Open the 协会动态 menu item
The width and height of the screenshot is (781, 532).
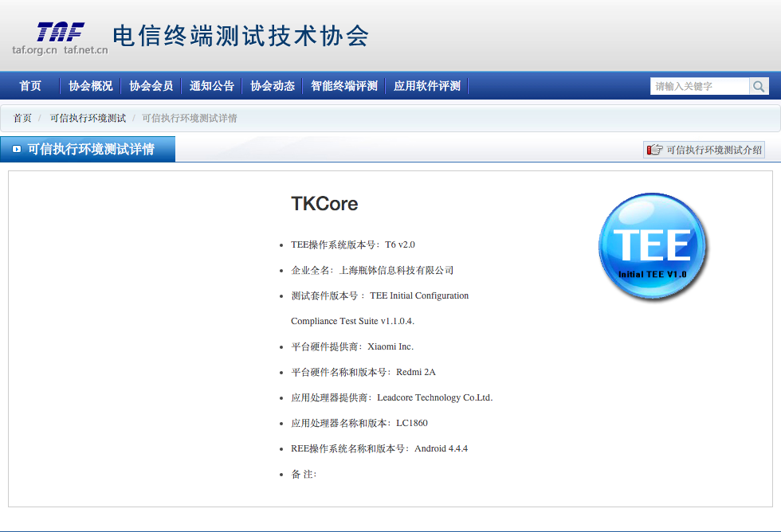pyautogui.click(x=273, y=86)
